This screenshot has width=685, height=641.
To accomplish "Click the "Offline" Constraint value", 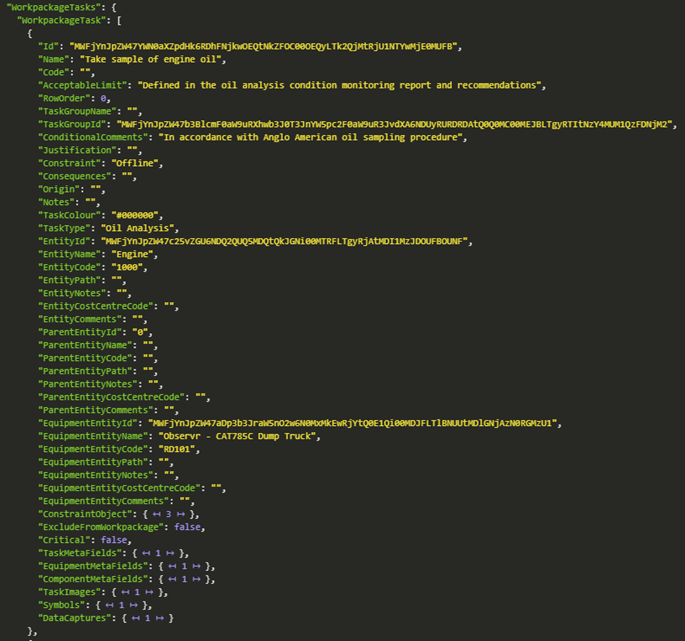I will click(x=137, y=163).
